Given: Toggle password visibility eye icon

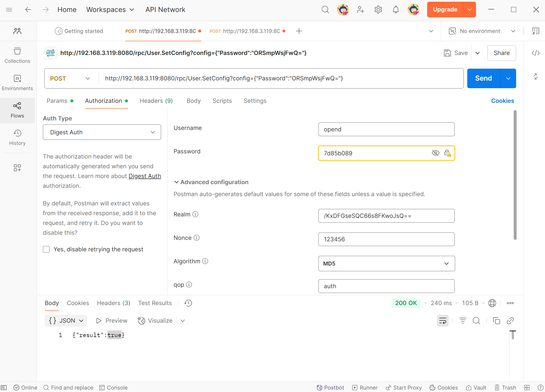Looking at the screenshot, I should 435,153.
